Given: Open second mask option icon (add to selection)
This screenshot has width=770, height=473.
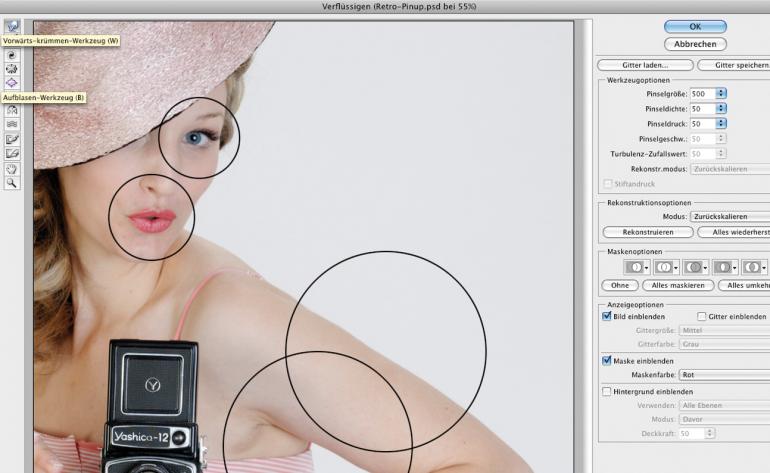Looking at the screenshot, I should pyautogui.click(x=666, y=267).
